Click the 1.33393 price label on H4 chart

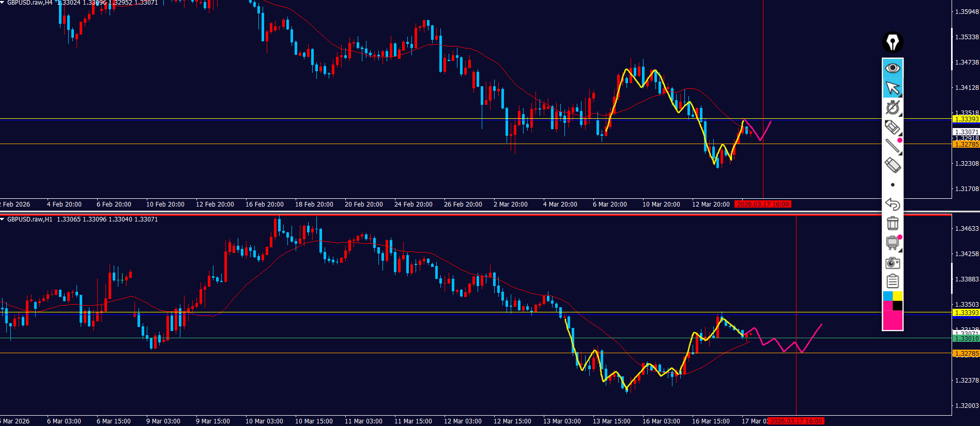(x=966, y=119)
